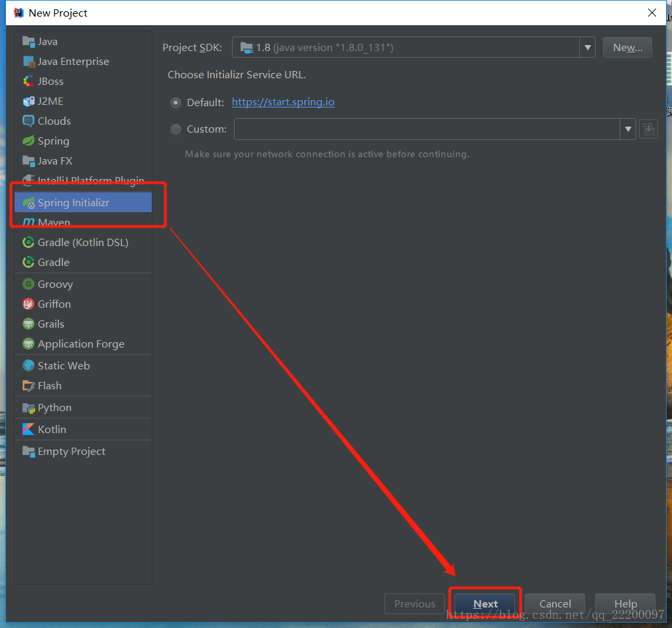Click the Gradle (Kotlin DSL) icon
This screenshot has height=628, width=672.
[28, 242]
